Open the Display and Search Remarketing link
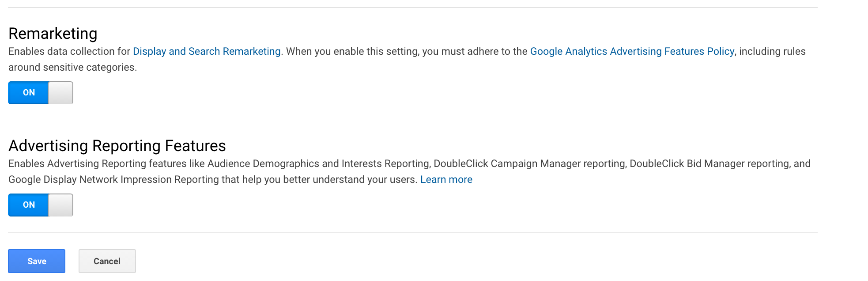The image size is (868, 281). [207, 51]
